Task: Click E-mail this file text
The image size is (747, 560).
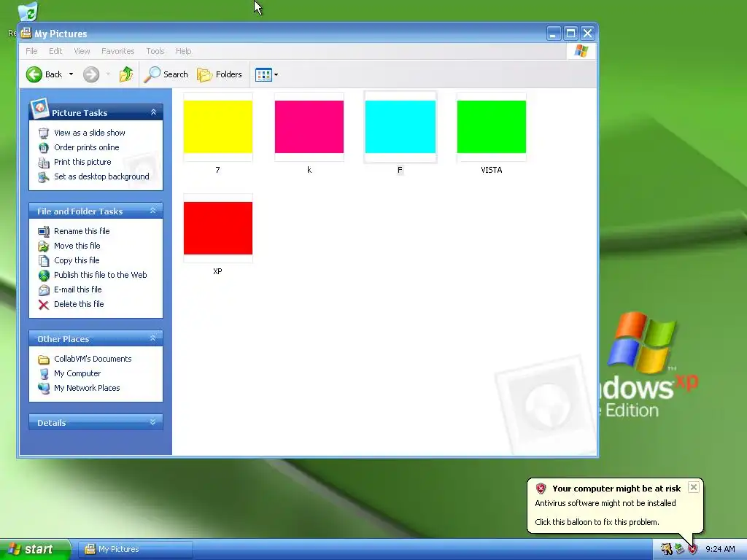Action: click(x=77, y=289)
